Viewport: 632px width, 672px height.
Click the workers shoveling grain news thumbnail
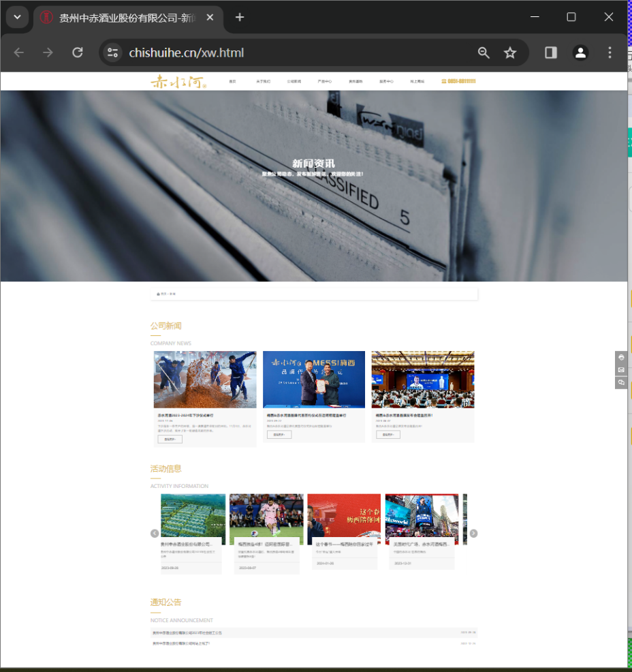[x=205, y=380]
